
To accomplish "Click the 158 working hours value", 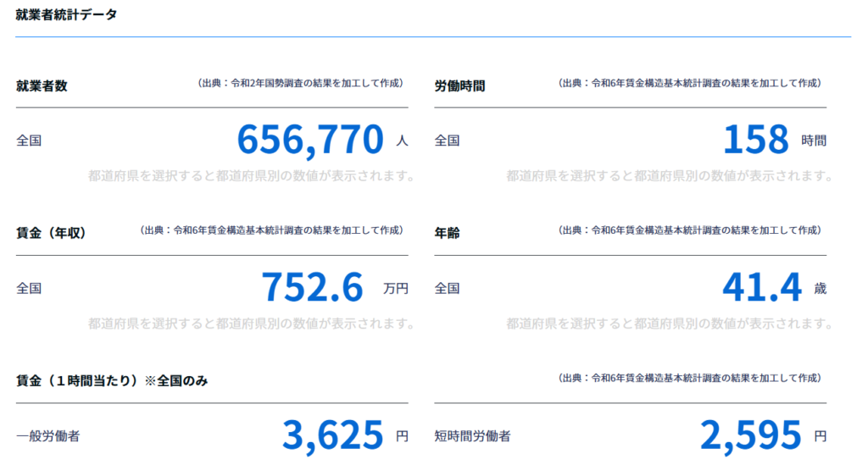I will 755,140.
